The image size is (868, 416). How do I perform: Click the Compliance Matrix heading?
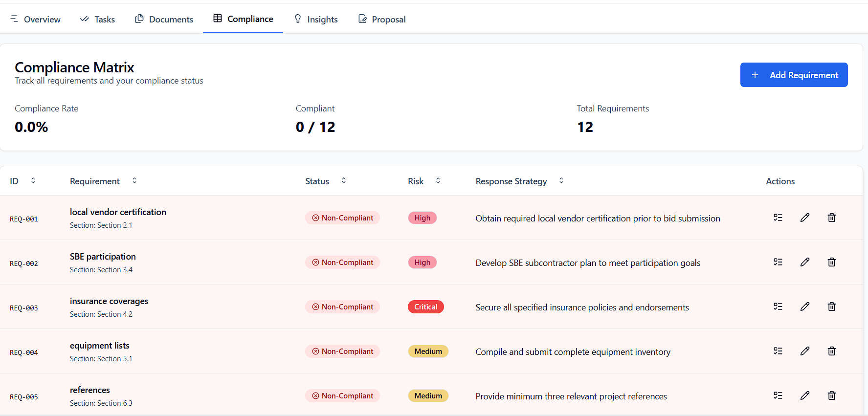click(74, 67)
